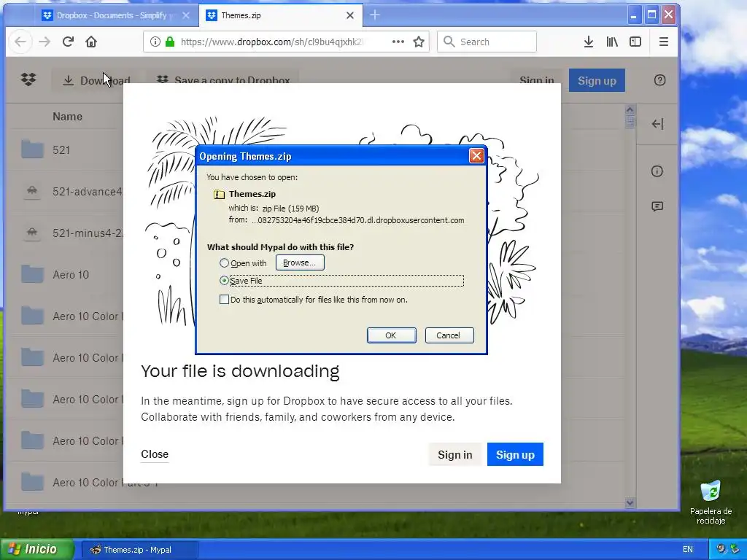Image resolution: width=747 pixels, height=560 pixels.
Task: Toggle the sidebar view icon
Action: [635, 42]
